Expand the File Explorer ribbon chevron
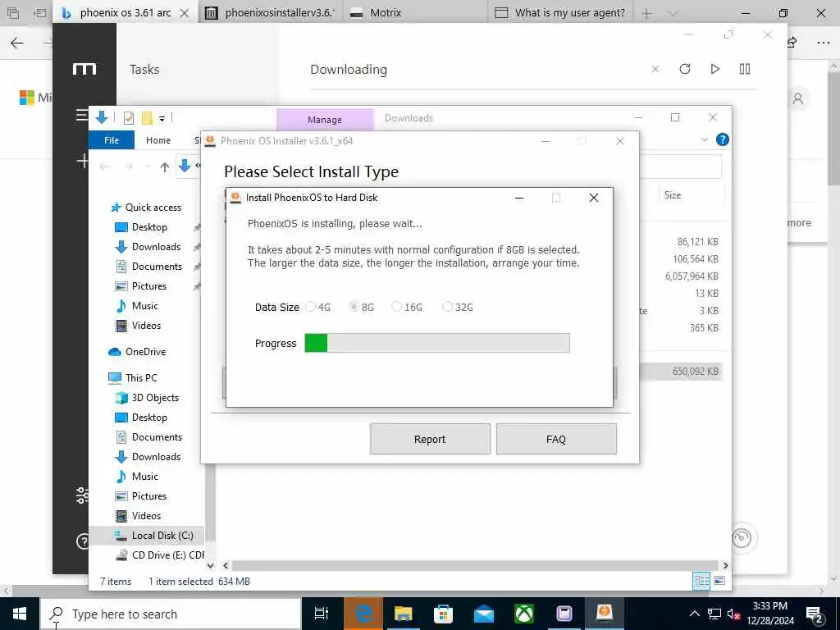The image size is (840, 630). tap(705, 139)
